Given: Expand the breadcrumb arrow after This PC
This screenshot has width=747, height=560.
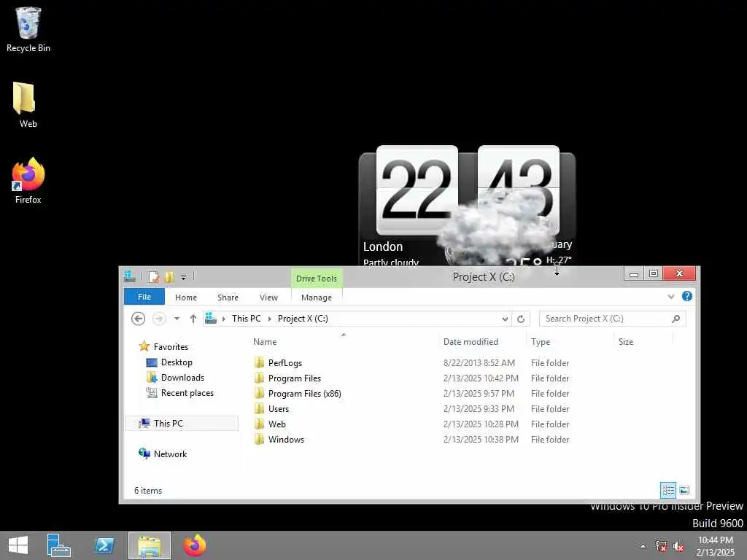Looking at the screenshot, I should tap(270, 319).
